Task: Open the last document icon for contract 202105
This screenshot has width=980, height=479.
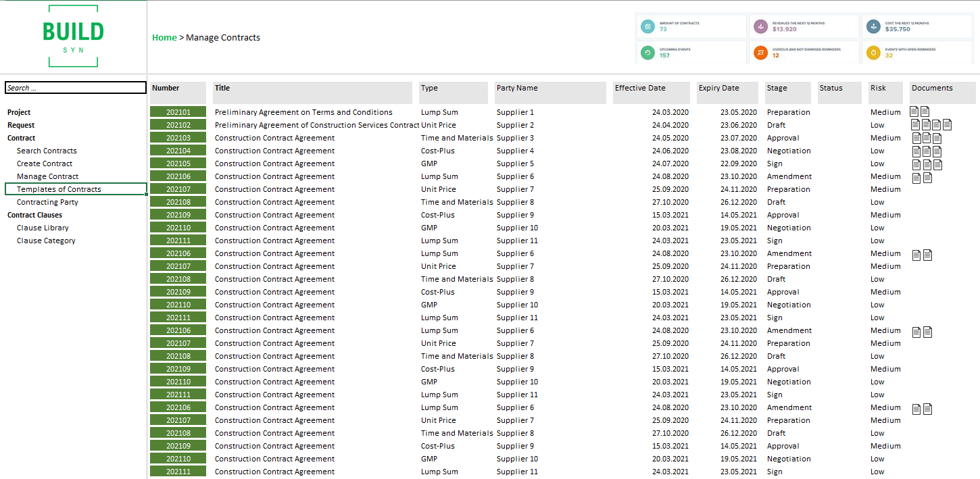Action: (x=937, y=163)
